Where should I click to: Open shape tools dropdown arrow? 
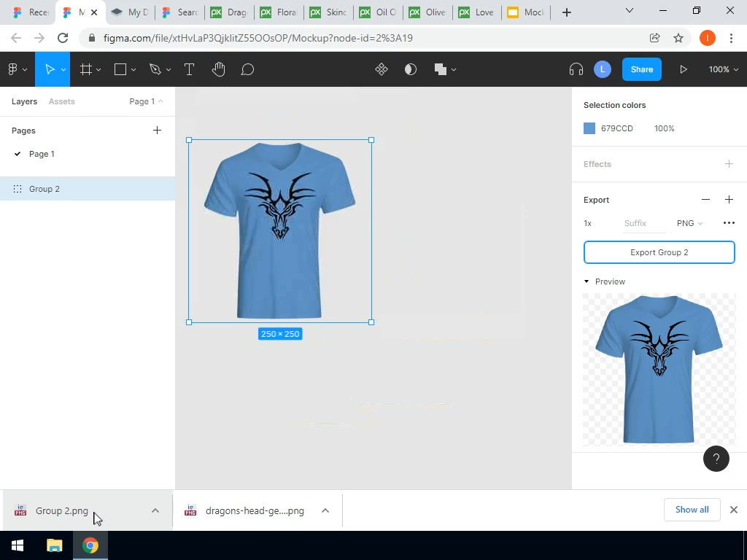[133, 70]
